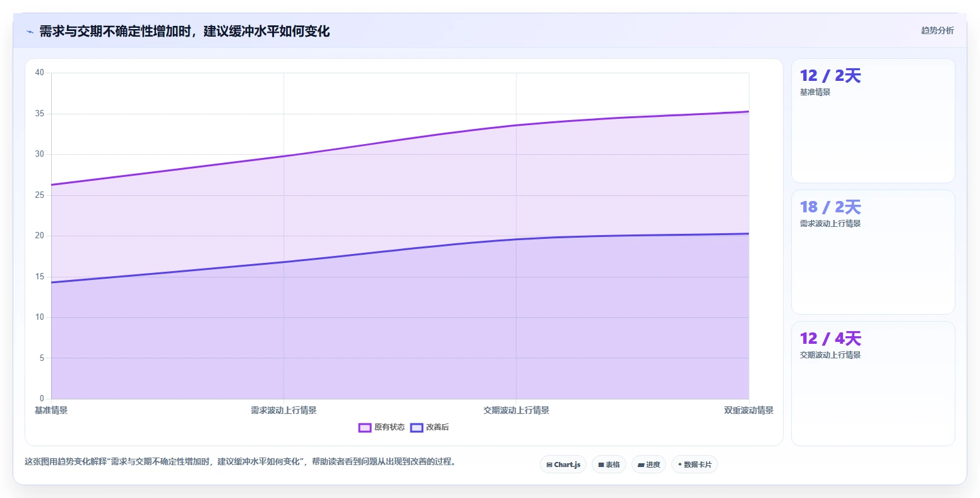Image resolution: width=980 pixels, height=498 pixels.
Task: Click the 基准情景 x-axis label
Action: 51,410
